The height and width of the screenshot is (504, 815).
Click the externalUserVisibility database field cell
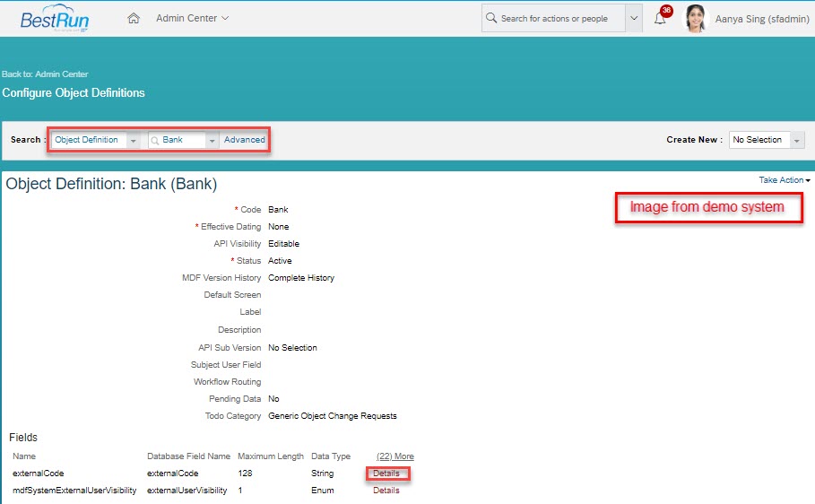point(187,491)
